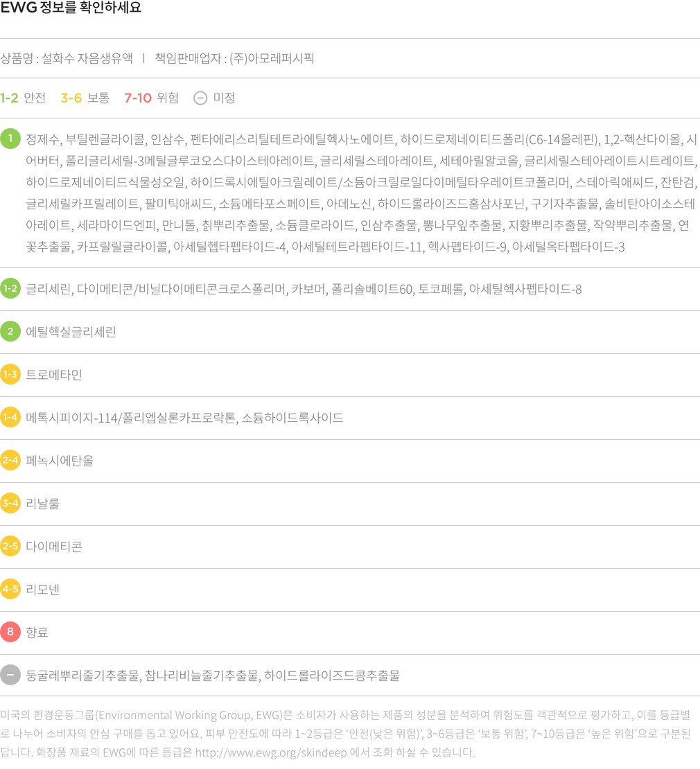This screenshot has width=700, height=769.
Task: Click the 4-5 badge beside 리모넨
Action: [x=10, y=589]
